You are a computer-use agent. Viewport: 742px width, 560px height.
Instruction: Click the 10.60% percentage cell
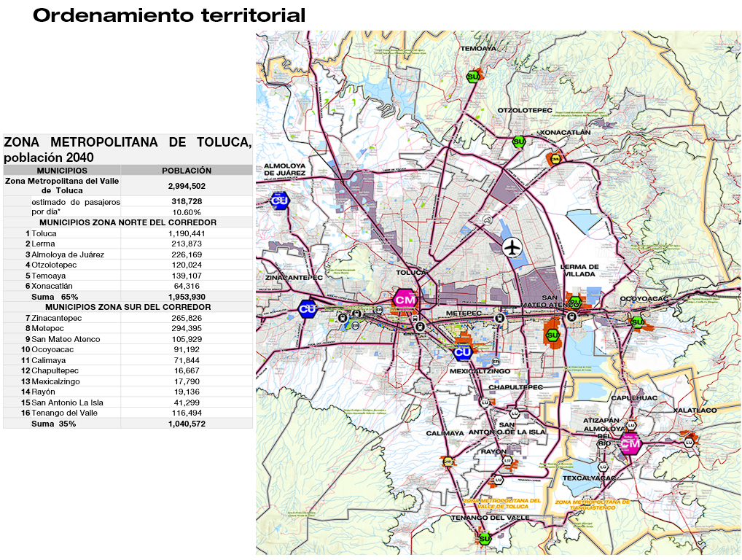point(187,212)
